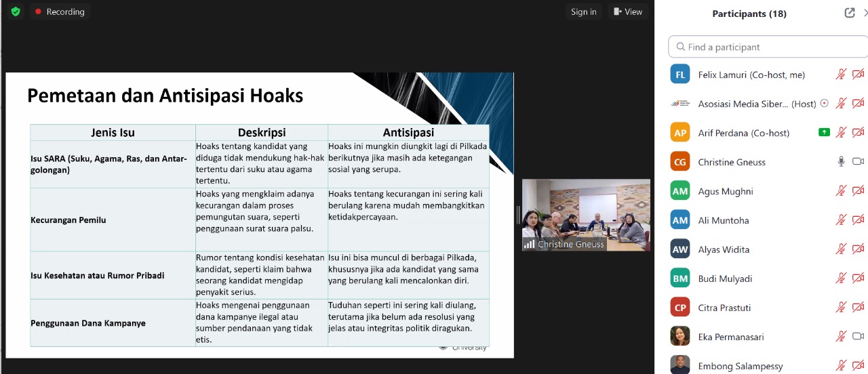This screenshot has height=374, width=868.
Task: Select participant name Alyas Widita
Action: click(x=724, y=249)
